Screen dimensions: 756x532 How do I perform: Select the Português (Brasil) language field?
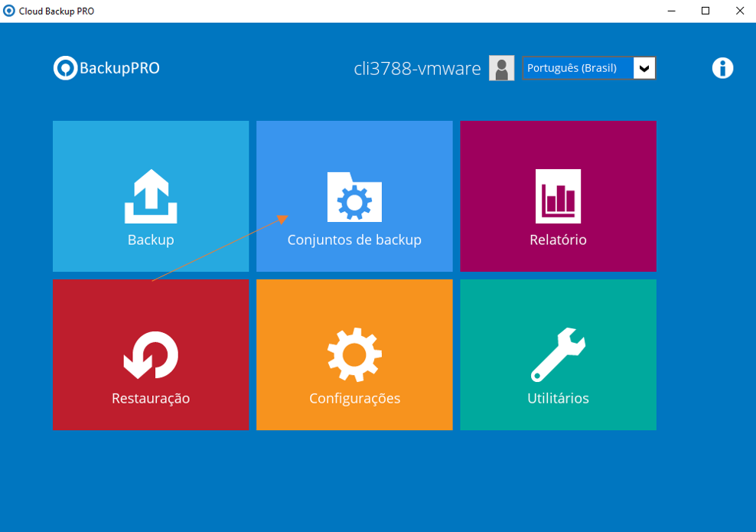pos(578,68)
